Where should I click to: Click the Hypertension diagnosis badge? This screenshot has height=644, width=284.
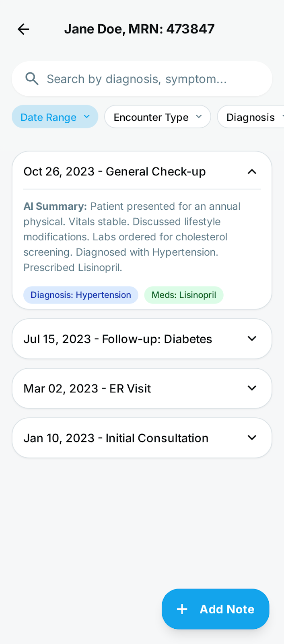click(80, 295)
